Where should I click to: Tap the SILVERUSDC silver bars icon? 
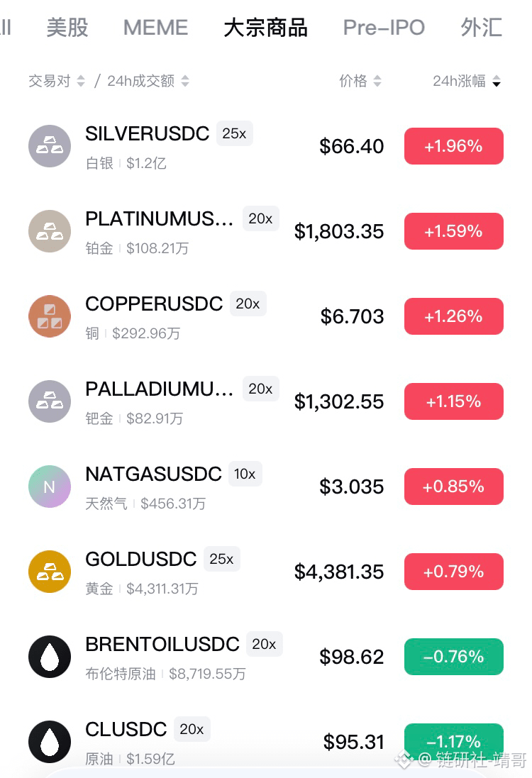[50, 146]
